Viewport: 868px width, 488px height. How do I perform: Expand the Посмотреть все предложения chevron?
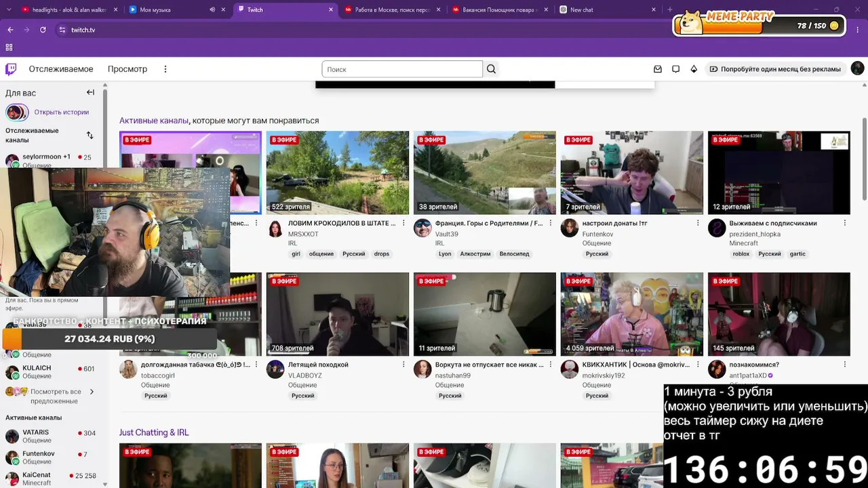pos(92,392)
